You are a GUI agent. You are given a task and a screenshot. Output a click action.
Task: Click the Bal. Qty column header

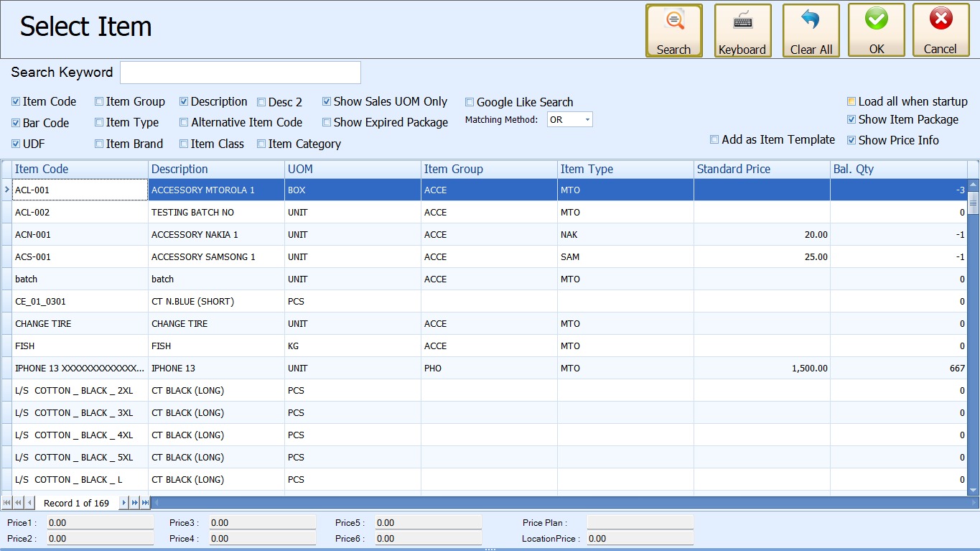(897, 170)
